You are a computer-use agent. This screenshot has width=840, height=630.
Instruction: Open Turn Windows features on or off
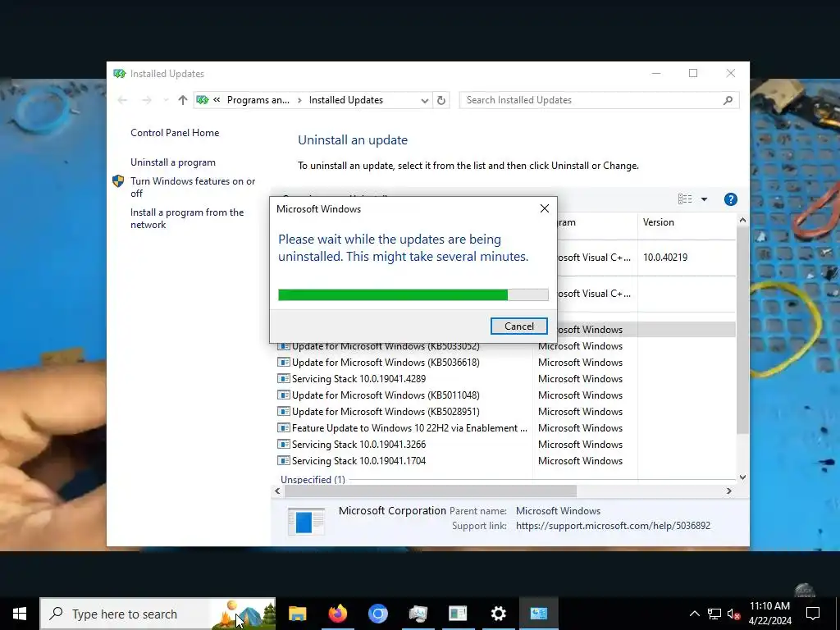tap(193, 187)
